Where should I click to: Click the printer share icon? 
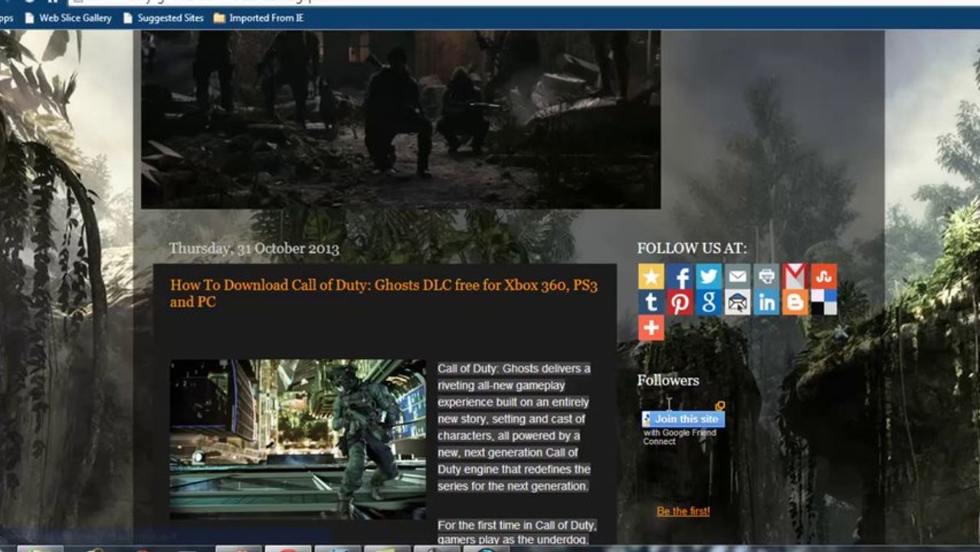coord(765,276)
